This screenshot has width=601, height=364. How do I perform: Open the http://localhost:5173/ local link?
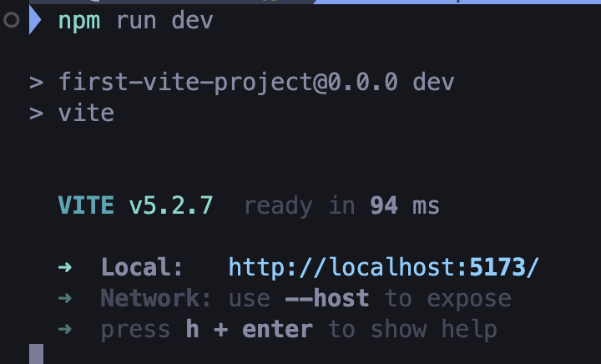(x=384, y=267)
